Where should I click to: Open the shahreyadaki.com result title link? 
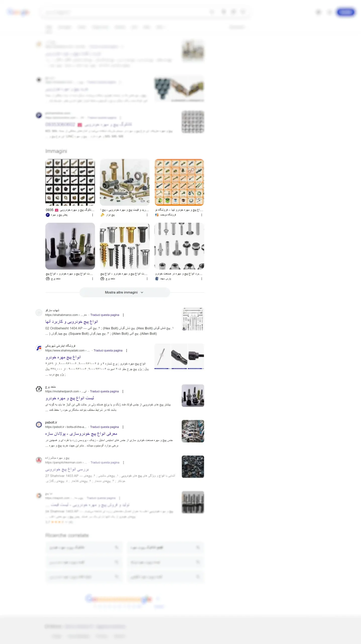(63, 357)
